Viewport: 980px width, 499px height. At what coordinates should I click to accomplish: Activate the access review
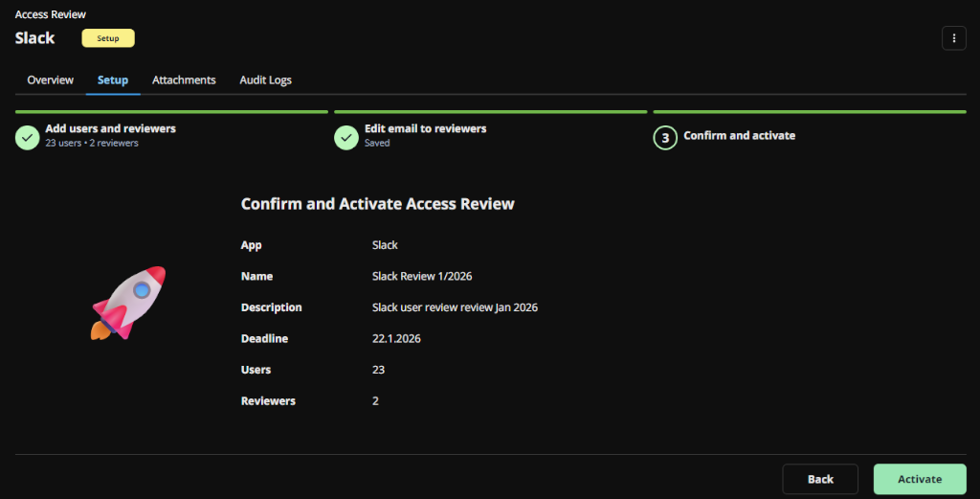[920, 479]
